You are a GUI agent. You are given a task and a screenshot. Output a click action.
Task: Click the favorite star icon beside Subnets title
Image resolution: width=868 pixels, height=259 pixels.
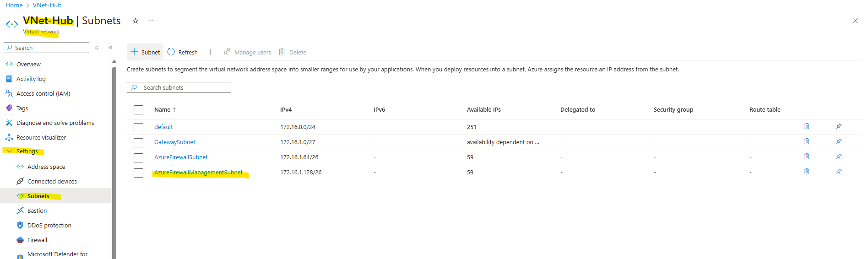(x=136, y=21)
